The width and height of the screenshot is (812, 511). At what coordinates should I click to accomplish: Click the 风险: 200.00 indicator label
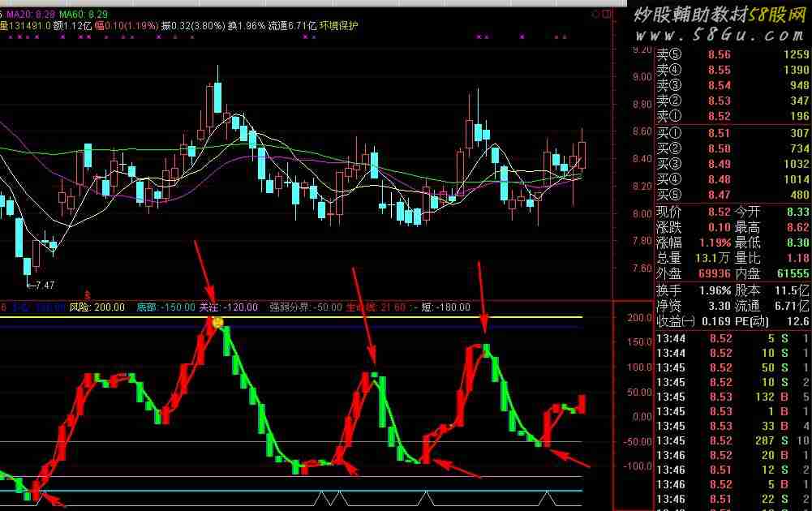tap(97, 307)
